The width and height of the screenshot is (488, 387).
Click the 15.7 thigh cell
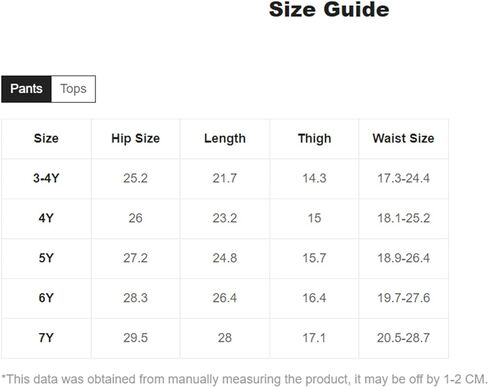coord(314,258)
